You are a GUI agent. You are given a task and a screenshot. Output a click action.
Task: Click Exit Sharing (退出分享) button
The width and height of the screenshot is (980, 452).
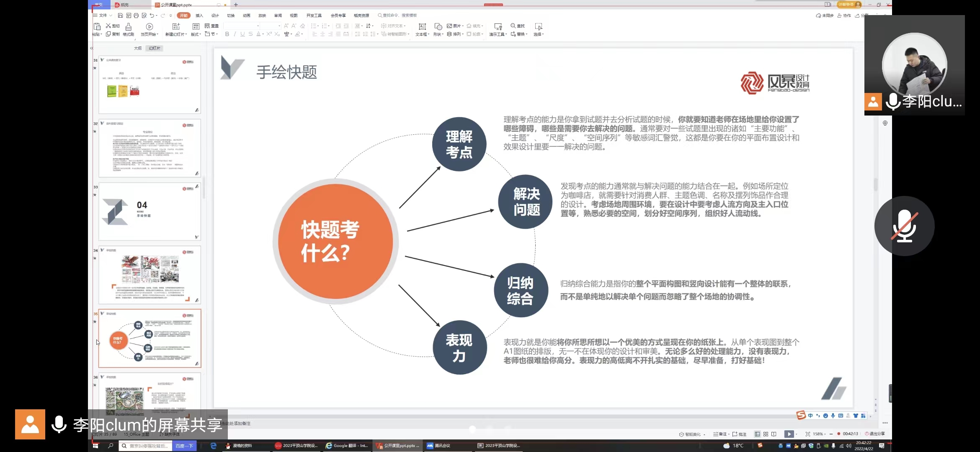[875, 434]
